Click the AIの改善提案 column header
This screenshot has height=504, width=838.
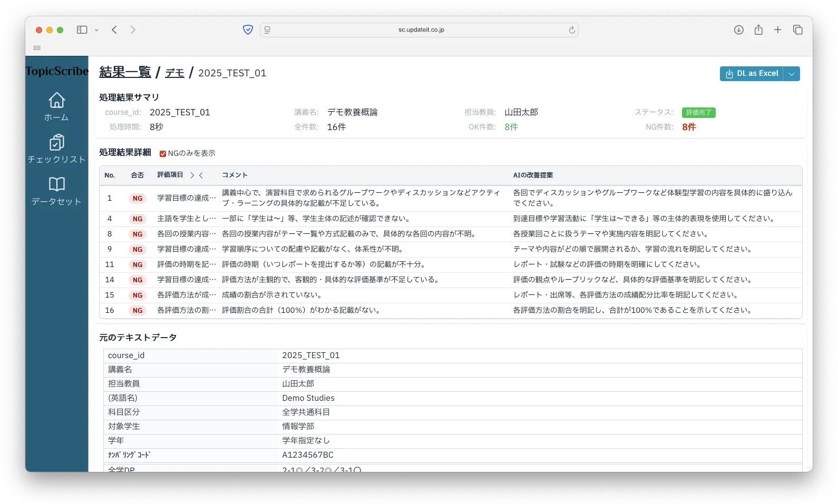[x=533, y=175]
